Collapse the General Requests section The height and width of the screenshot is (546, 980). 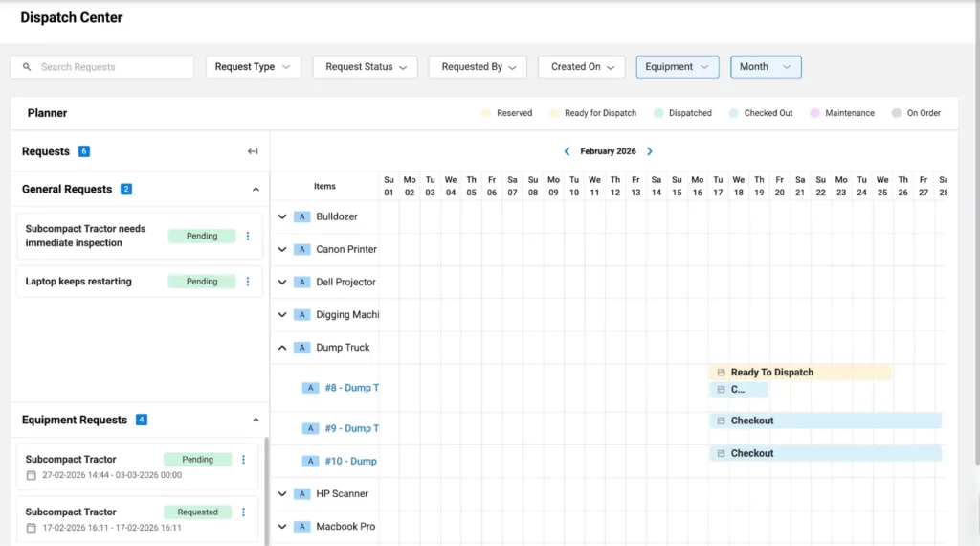coord(256,190)
